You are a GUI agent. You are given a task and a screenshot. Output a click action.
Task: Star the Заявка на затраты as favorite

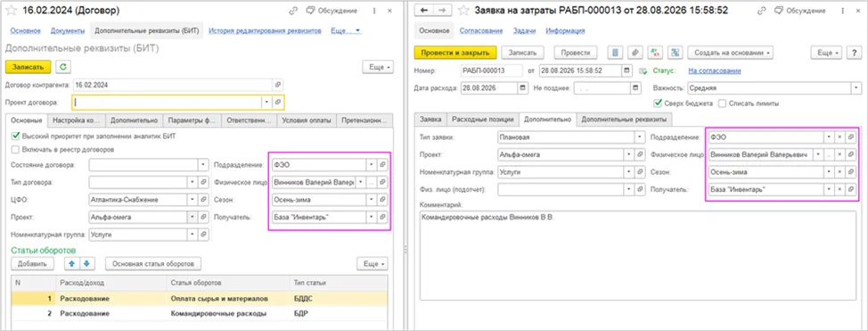point(463,11)
